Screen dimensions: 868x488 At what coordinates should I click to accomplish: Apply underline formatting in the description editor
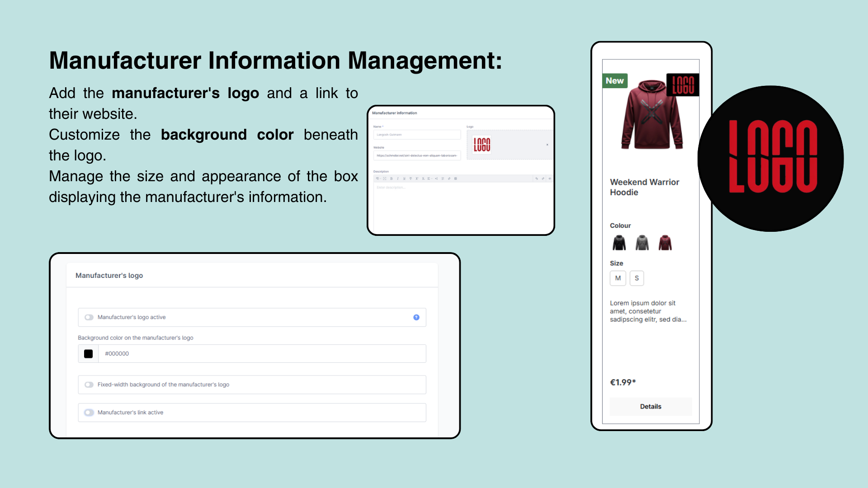[404, 178]
